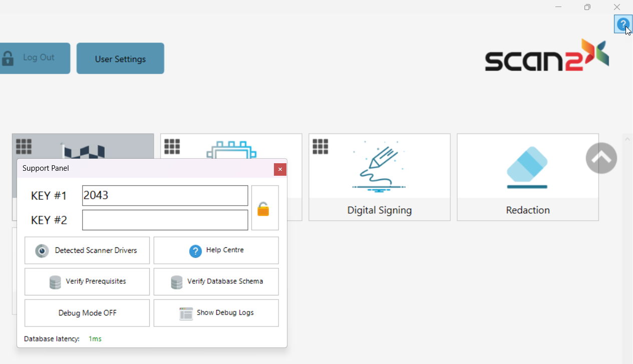This screenshot has width=633, height=364.
Task: Collapse panel with round up-chevron button
Action: 601,158
